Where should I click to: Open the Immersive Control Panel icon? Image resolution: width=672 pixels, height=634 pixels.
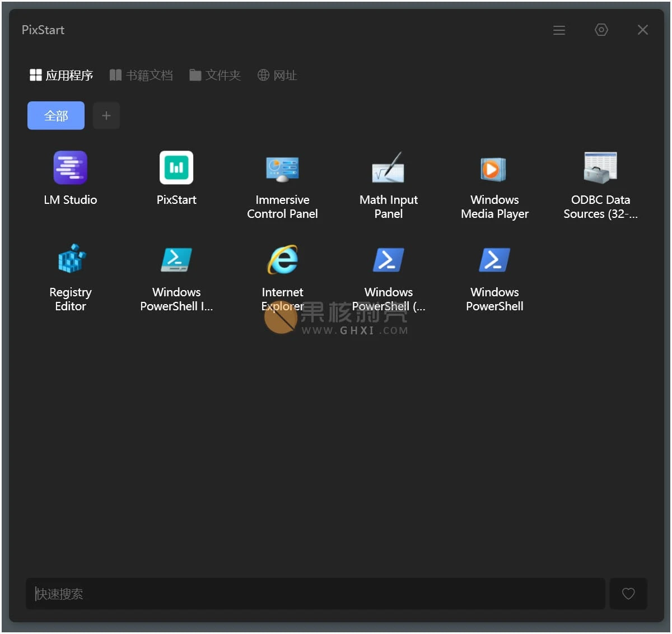282,168
